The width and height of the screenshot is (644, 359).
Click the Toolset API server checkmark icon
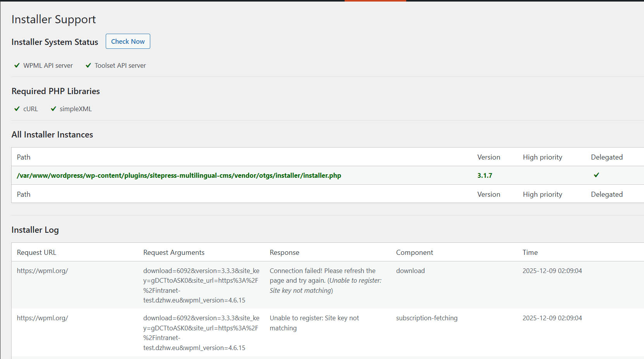click(88, 65)
